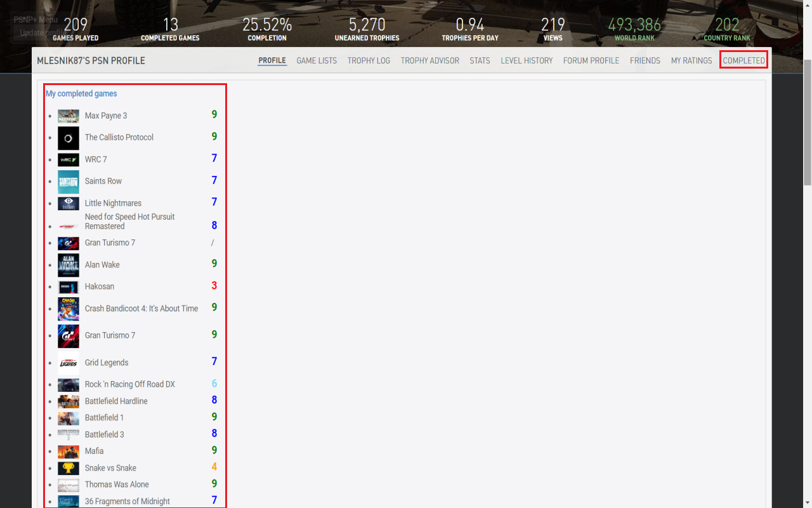Image resolution: width=812 pixels, height=508 pixels.
Task: Click the 209 Games Played stat
Action: [75, 29]
